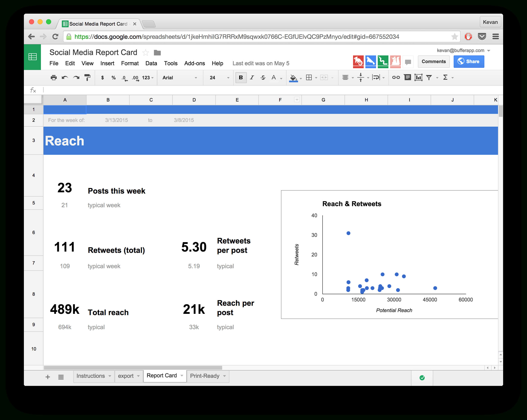Click the Bold formatting icon
Viewport: 527px width, 420px height.
240,77
